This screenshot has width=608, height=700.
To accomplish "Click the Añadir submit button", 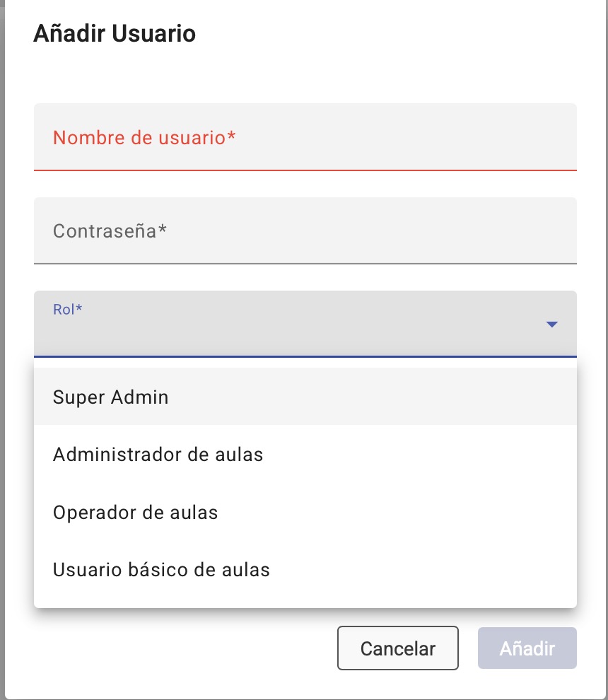I will [527, 648].
